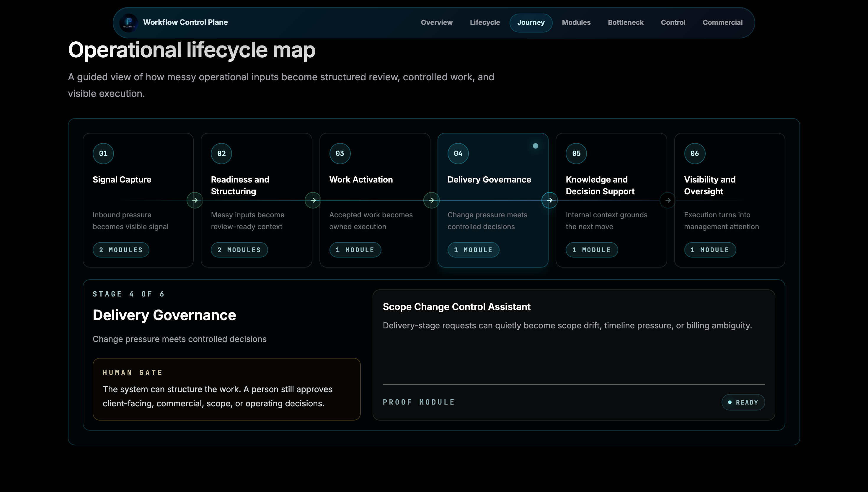Click the arrow before Visibility and Oversight

668,201
